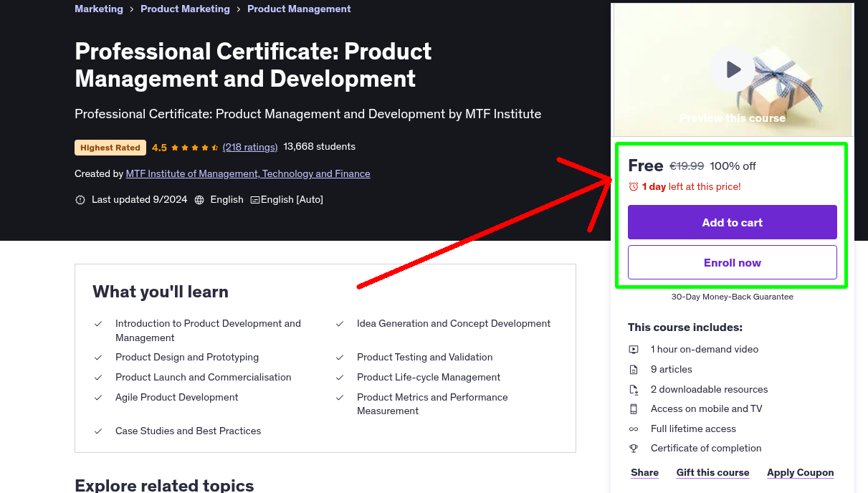Screen dimensions: 868x493
Task: Click the last updated badge icon
Action: tap(80, 200)
